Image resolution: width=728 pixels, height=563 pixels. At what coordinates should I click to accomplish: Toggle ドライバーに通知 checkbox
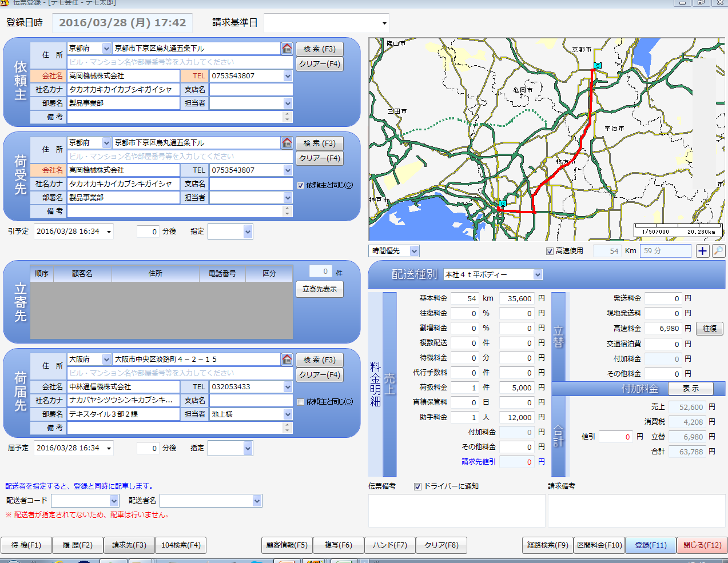[x=417, y=486]
